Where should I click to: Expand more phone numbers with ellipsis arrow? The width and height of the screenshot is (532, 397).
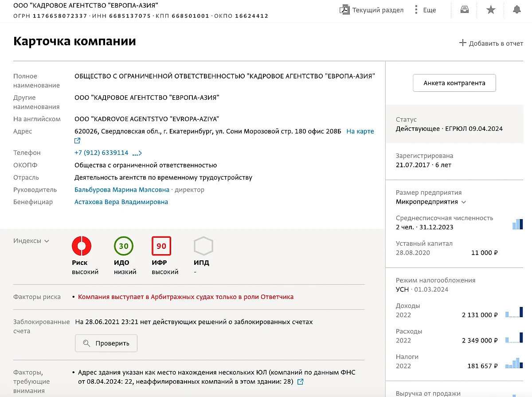point(137,153)
